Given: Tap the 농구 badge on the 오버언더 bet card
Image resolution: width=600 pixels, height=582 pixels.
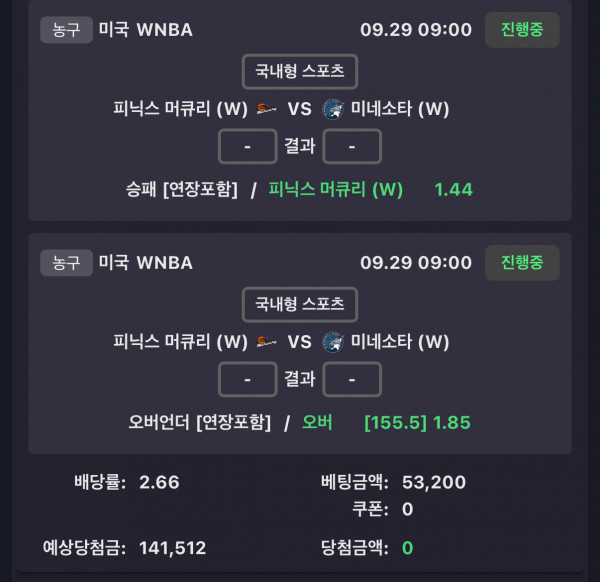Looking at the screenshot, I should [x=66, y=263].
